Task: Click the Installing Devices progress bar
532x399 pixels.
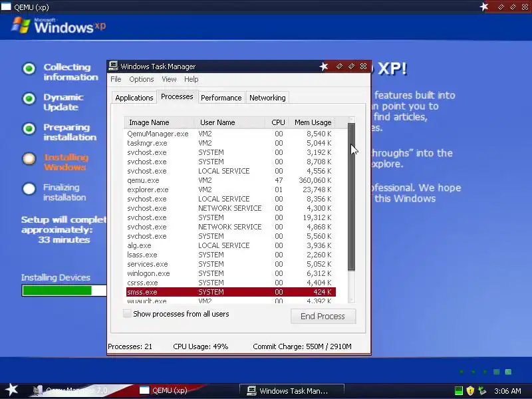Action: 64,291
